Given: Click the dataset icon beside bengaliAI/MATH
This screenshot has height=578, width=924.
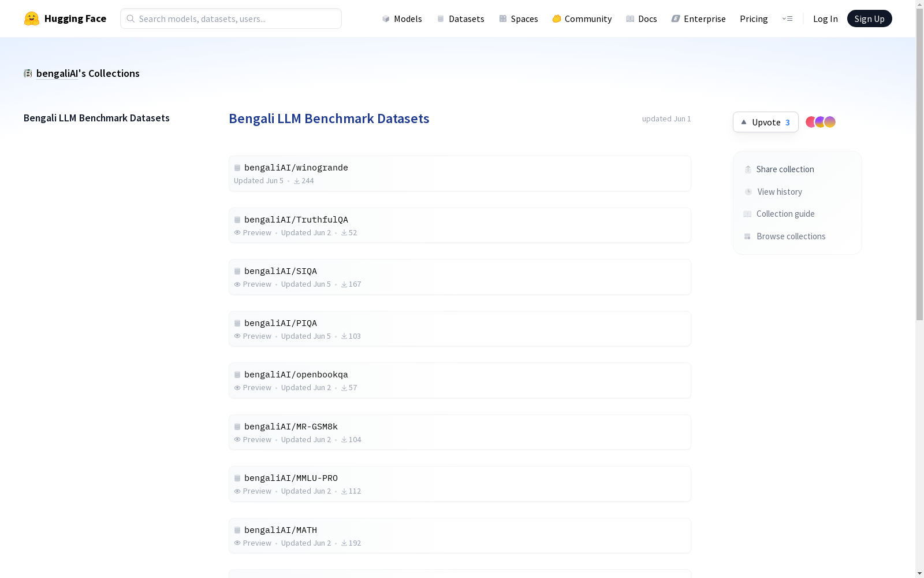Looking at the screenshot, I should pos(237,530).
